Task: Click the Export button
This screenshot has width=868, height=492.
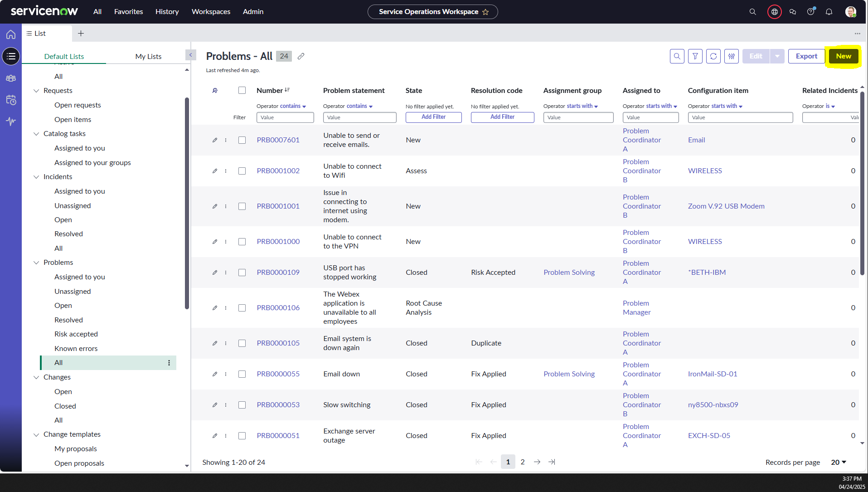Action: pyautogui.click(x=806, y=56)
